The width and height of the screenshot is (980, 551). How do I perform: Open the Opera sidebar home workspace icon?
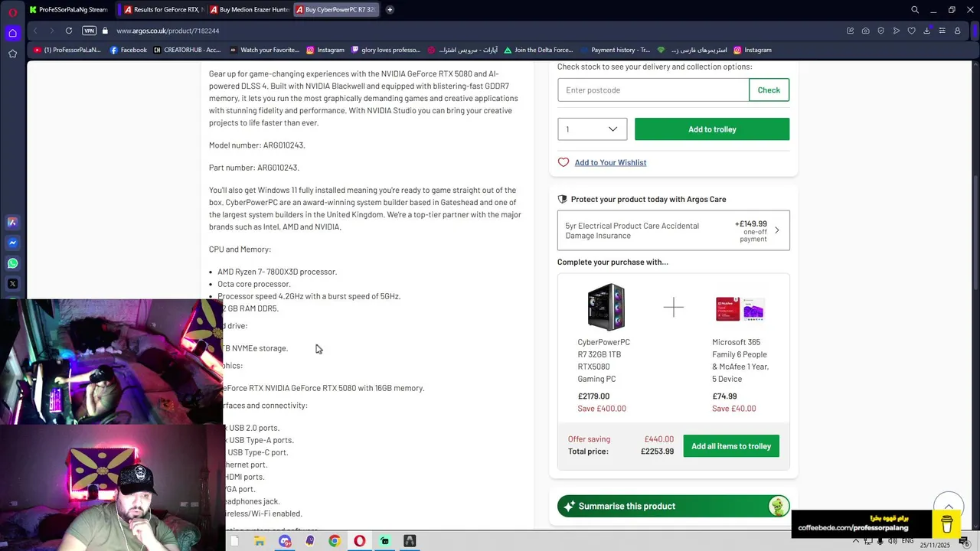[12, 33]
